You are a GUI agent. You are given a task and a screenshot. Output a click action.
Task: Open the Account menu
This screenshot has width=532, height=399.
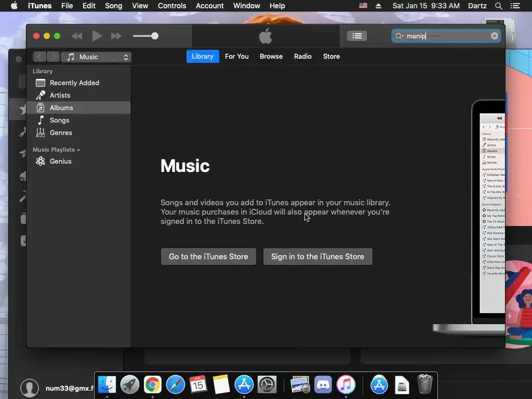click(210, 6)
